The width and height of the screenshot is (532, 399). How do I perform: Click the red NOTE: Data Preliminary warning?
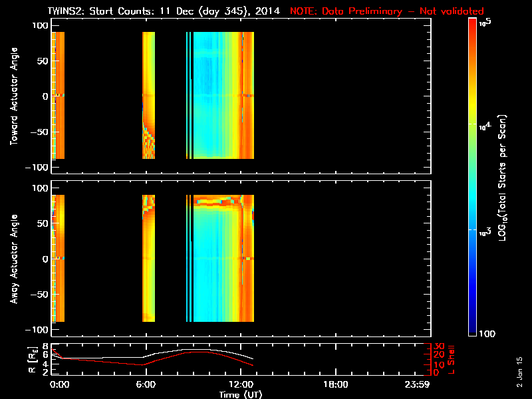[387, 11]
